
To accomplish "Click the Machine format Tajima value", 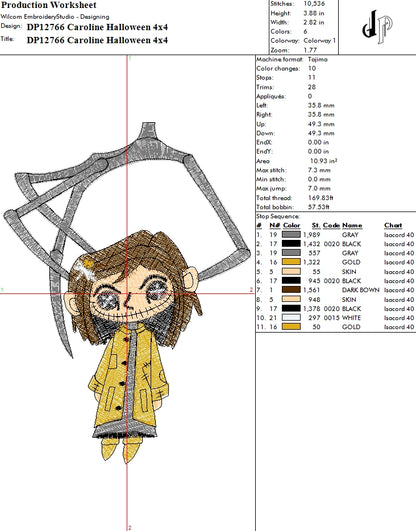I will (x=318, y=59).
